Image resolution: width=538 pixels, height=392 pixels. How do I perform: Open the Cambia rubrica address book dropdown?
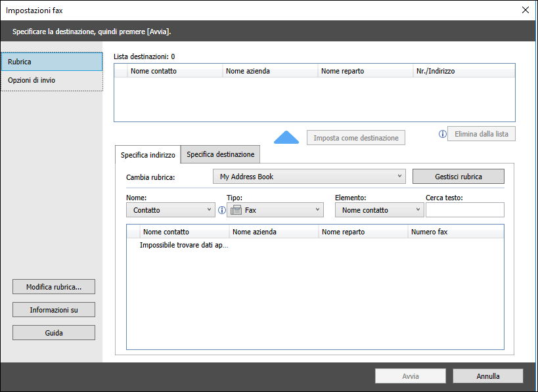point(309,177)
